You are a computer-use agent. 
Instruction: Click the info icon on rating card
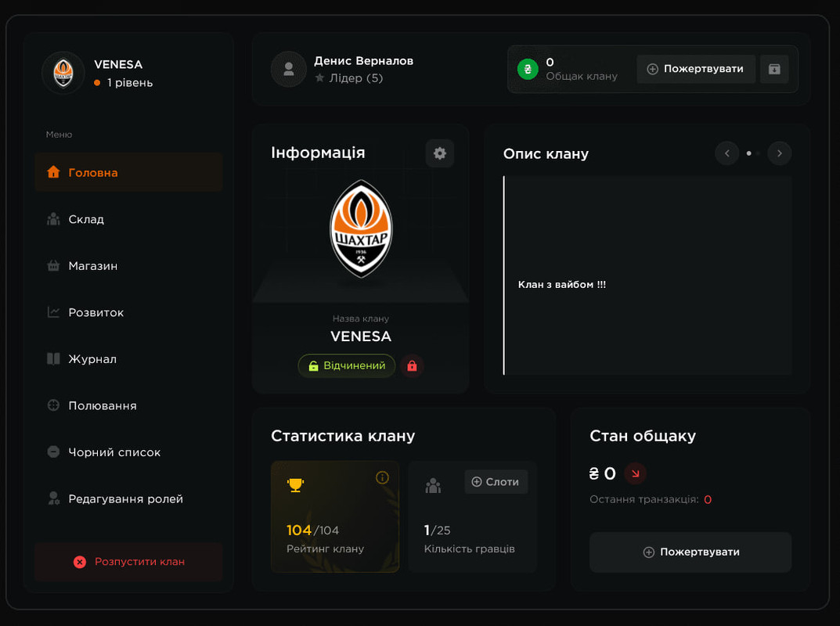[x=382, y=477]
